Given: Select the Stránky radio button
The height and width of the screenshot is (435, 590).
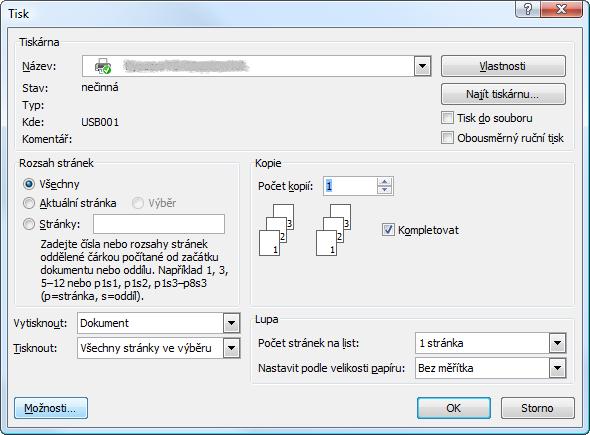Looking at the screenshot, I should point(29,224).
